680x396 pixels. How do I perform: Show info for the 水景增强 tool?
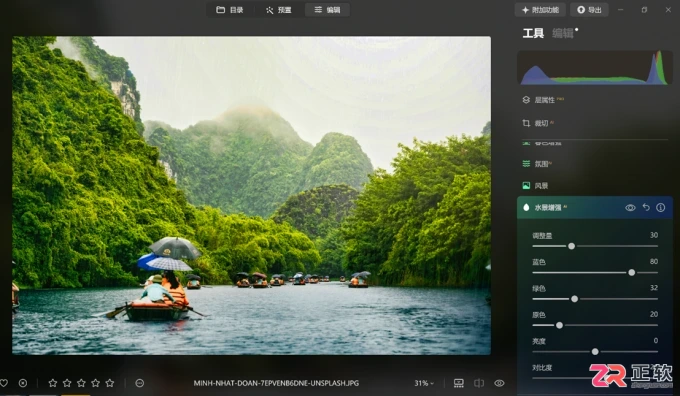pyautogui.click(x=660, y=207)
